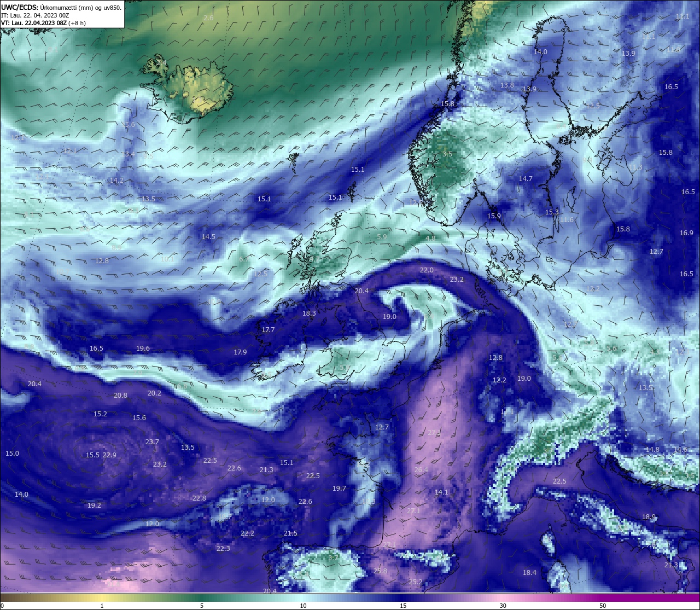
Task: Click the '20.2' value on the map
Action: pyautogui.click(x=154, y=393)
